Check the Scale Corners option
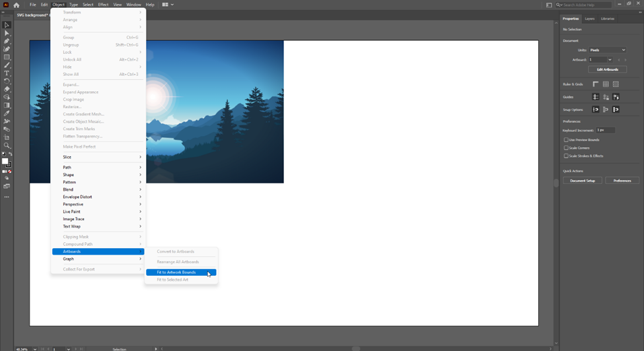The image size is (644, 351). (x=566, y=148)
